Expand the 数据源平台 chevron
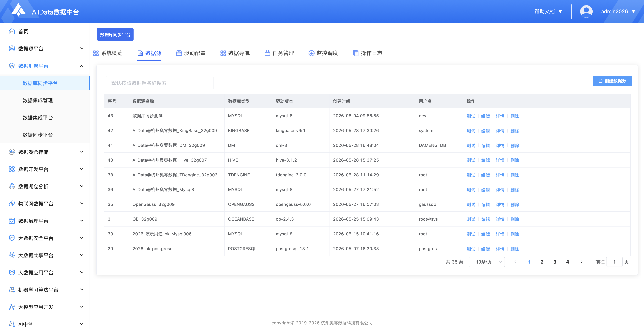Image resolution: width=644 pixels, height=329 pixels. click(x=82, y=48)
